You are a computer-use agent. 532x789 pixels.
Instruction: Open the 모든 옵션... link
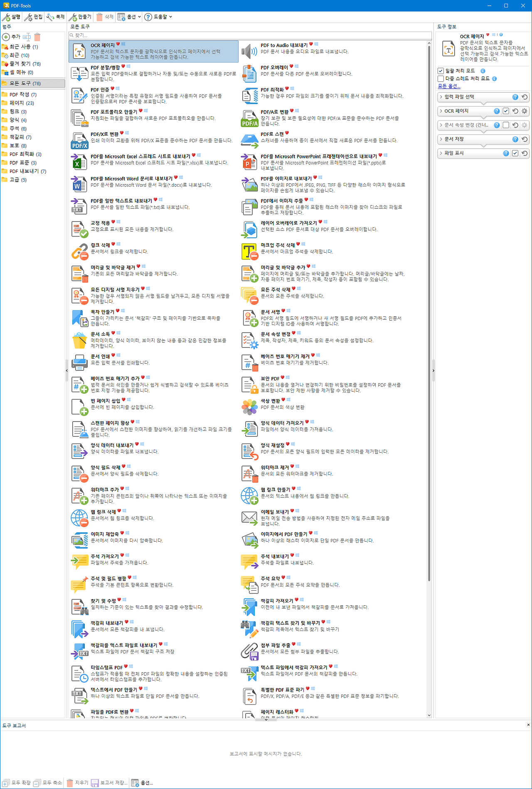449,86
